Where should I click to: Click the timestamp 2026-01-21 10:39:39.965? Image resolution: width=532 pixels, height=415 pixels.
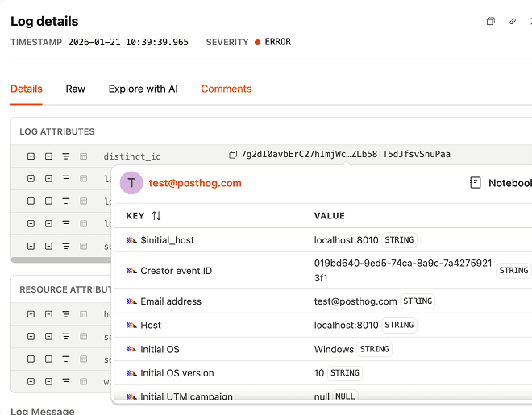click(128, 42)
